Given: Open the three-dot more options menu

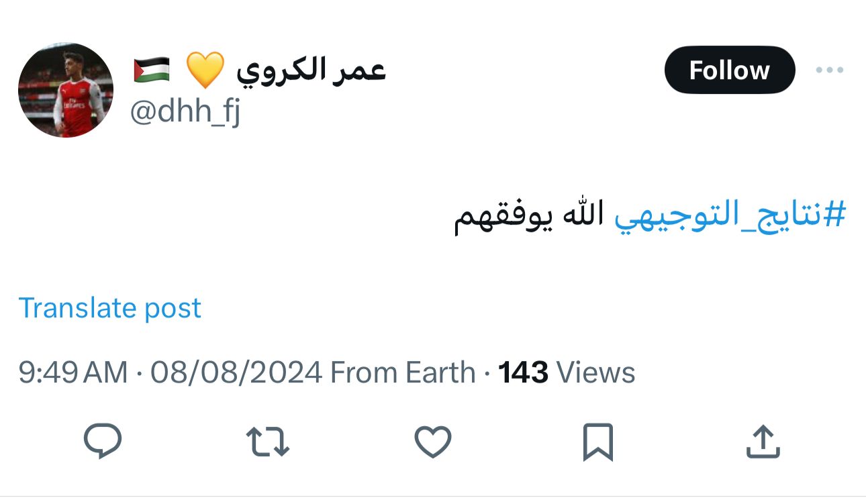Looking at the screenshot, I should coord(828,70).
